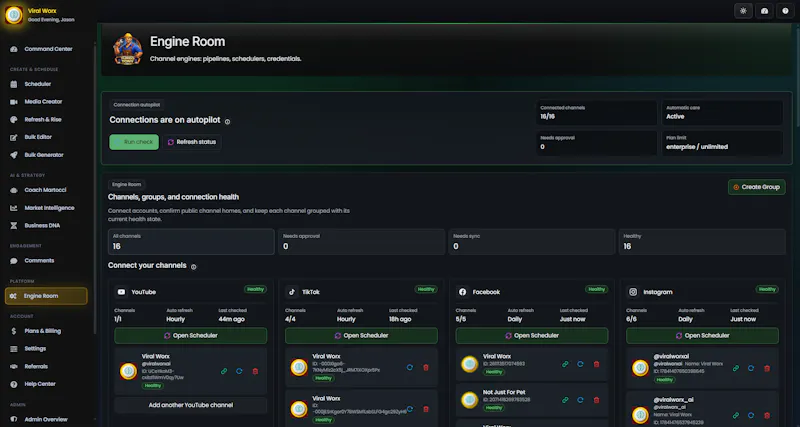Viewport: 800px width, 427px height.
Task: Select the Healthy filter card
Action: [x=702, y=242]
